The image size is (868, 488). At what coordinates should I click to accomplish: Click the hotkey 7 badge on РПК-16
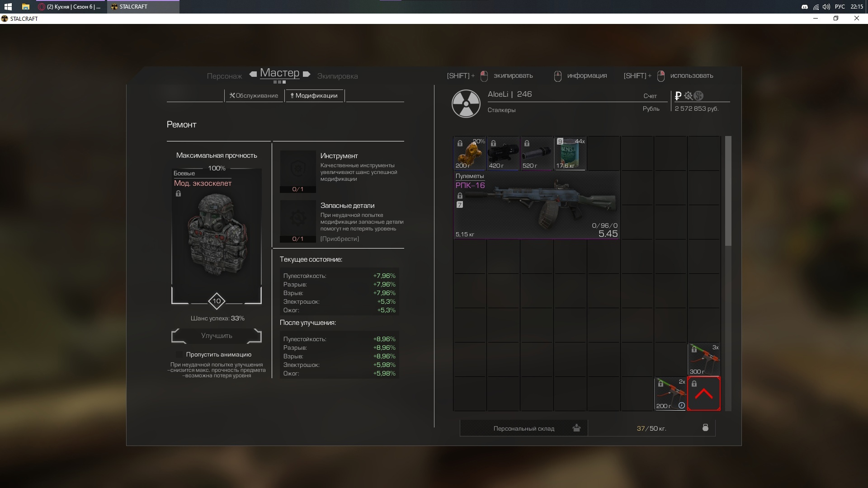tap(460, 205)
